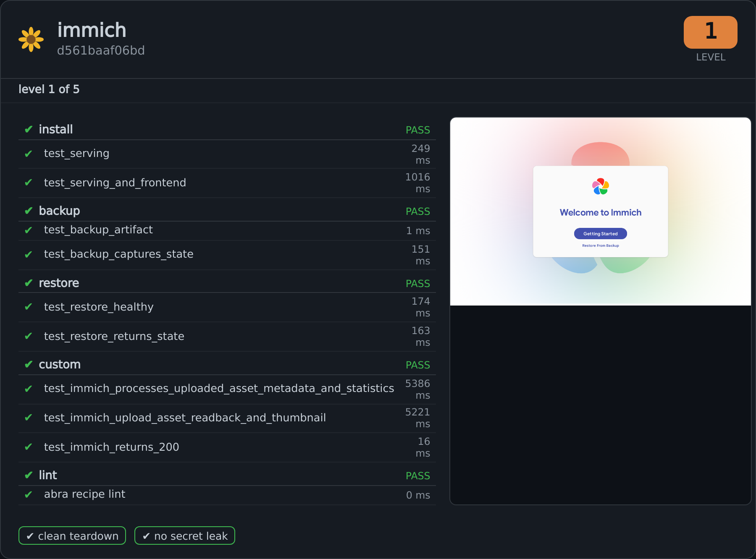
Task: Click Restore From Backup link in preview
Action: [601, 246]
